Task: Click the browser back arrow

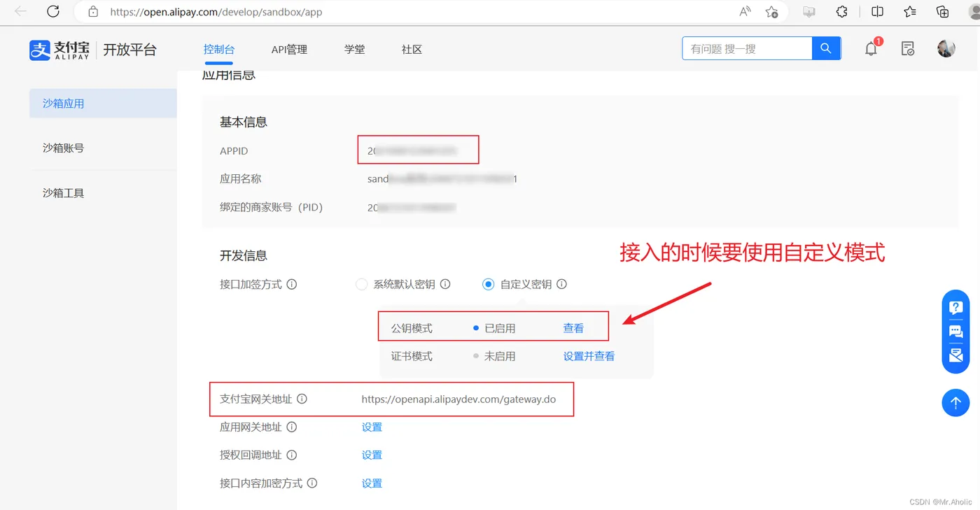Action: coord(20,12)
